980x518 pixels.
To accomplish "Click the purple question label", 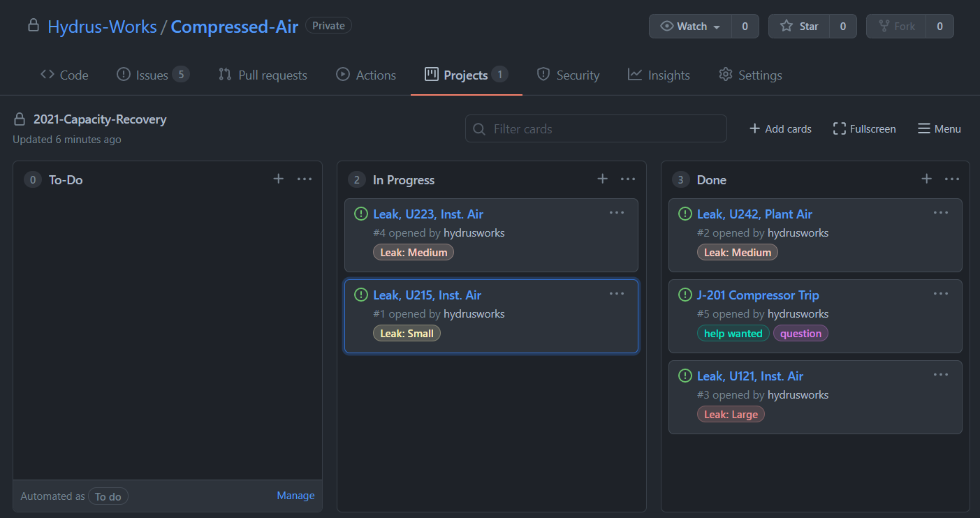I will [800, 334].
